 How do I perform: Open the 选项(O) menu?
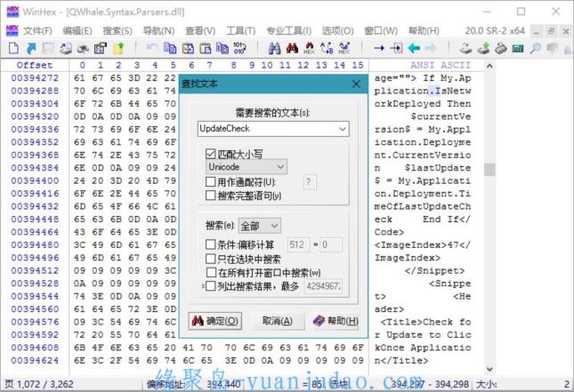(x=337, y=31)
